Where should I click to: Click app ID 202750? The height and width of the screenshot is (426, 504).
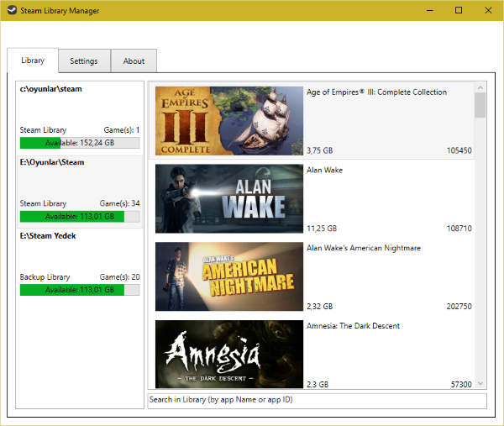[x=459, y=306]
